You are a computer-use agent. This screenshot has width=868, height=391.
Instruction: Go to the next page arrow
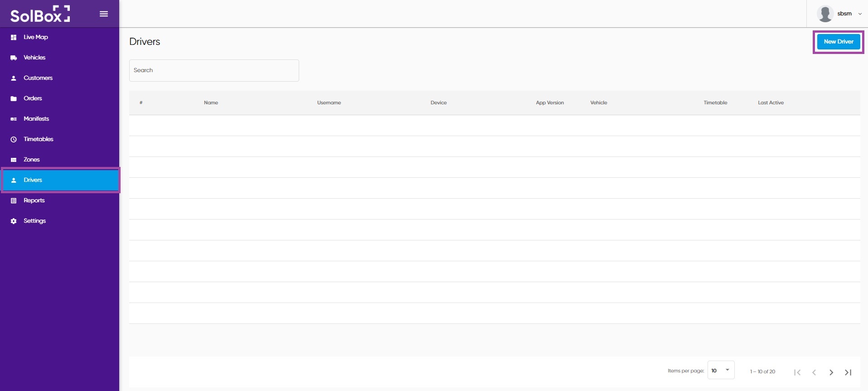[831, 372]
